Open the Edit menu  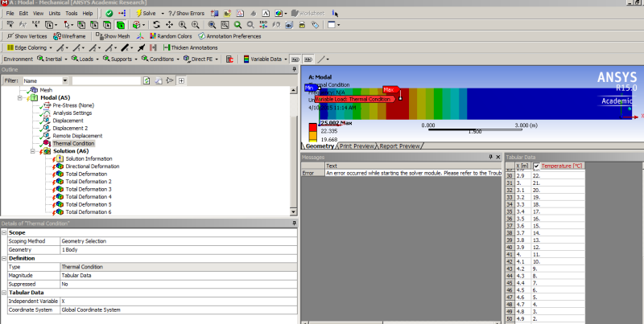[23, 14]
